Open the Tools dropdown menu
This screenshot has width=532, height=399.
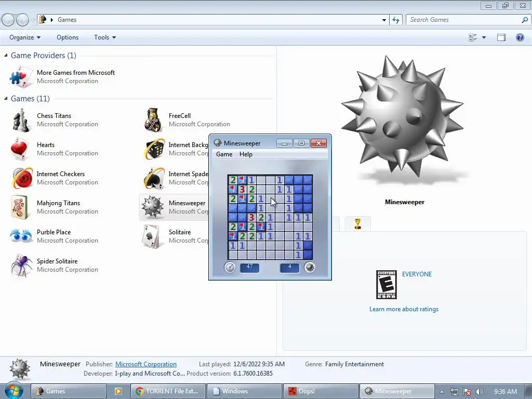click(105, 37)
